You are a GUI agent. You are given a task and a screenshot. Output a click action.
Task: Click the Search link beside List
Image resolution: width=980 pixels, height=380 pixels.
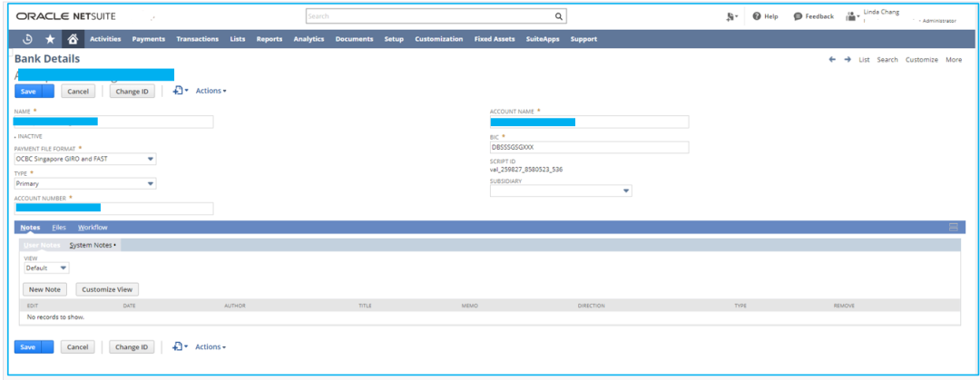(x=887, y=60)
